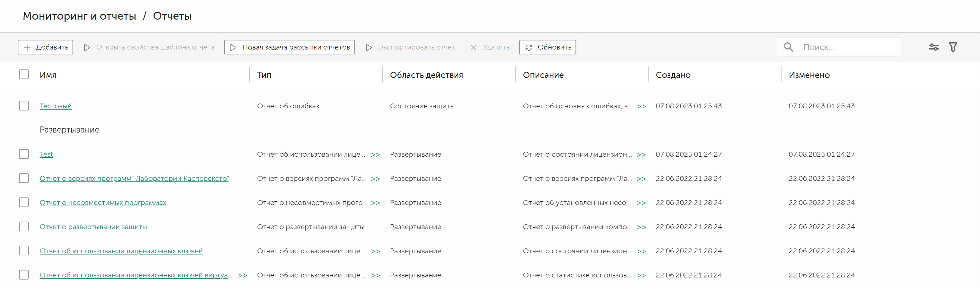This screenshot has height=288, width=980.
Task: Select checkbox for Отчет о развертывании защиты
Action: pos(24,226)
